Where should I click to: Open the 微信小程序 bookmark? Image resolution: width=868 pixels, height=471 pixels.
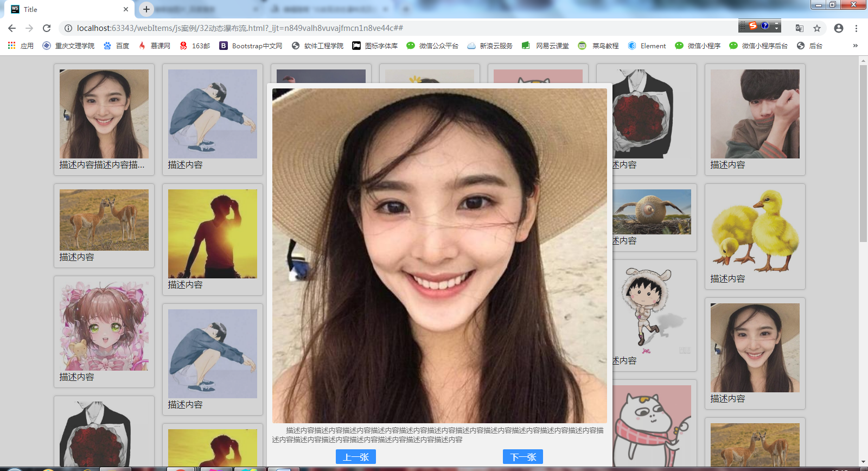point(698,46)
